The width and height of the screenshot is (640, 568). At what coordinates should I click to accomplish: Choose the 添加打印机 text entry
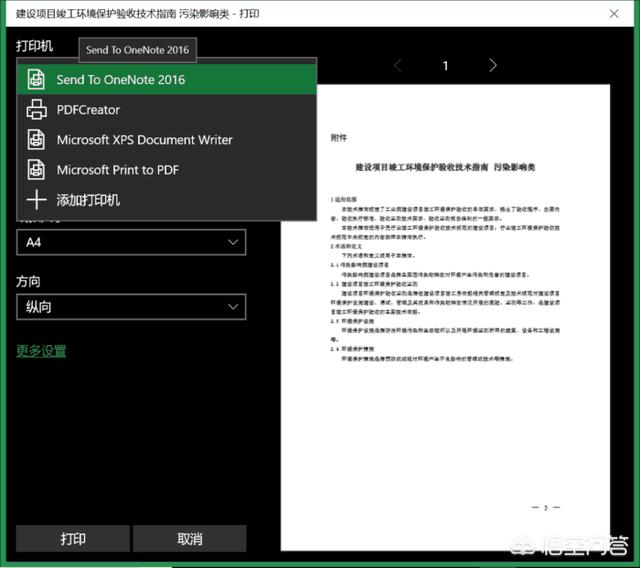point(88,200)
